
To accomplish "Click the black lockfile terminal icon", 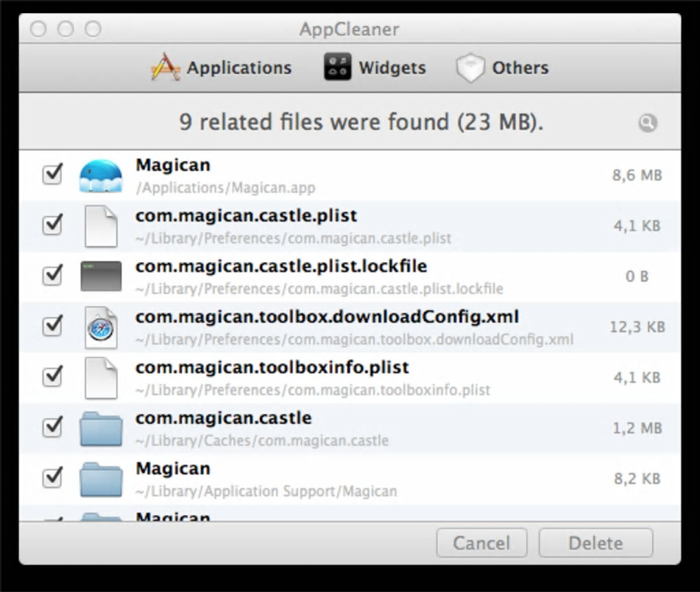I will pos(101,276).
